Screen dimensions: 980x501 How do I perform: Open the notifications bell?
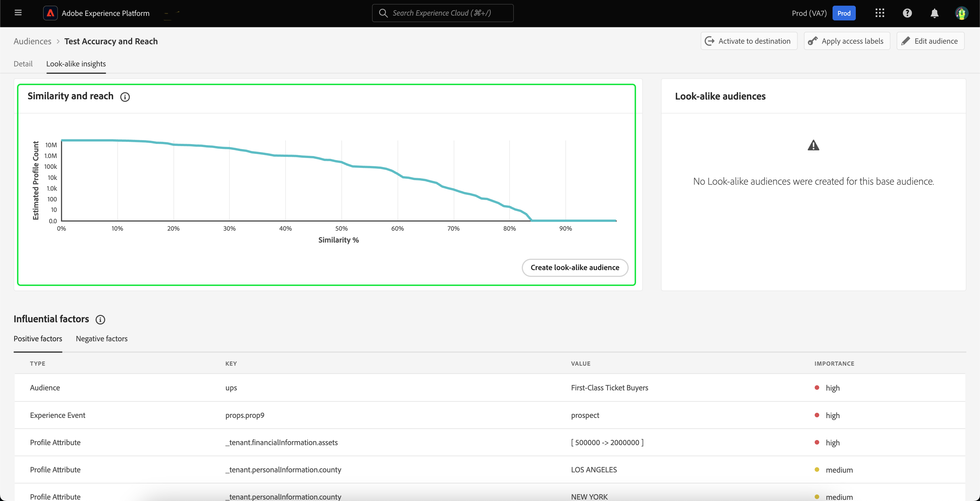[934, 13]
